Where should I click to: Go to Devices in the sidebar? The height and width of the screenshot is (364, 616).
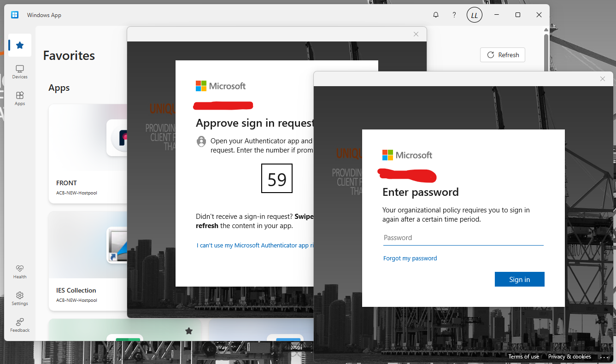(20, 72)
